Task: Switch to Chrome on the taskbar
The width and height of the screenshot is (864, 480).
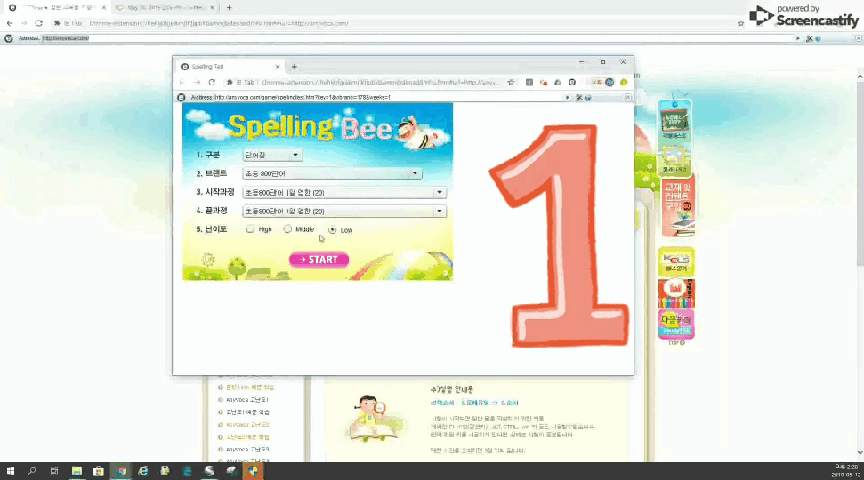Action: [x=121, y=471]
